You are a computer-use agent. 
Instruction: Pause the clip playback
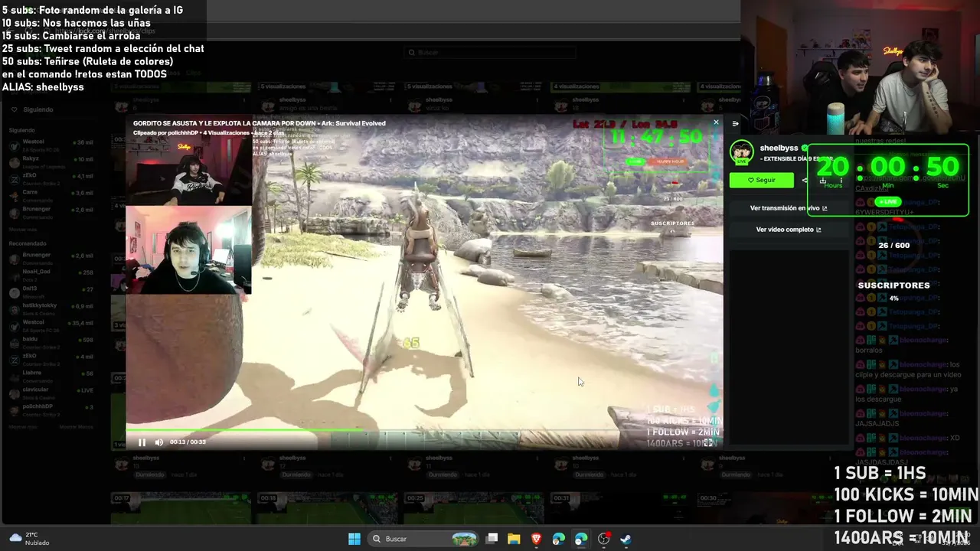point(142,442)
